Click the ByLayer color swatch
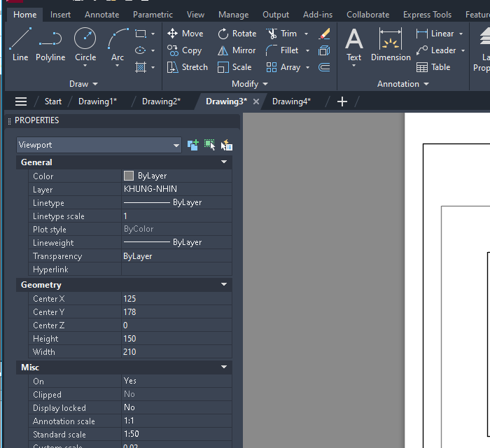Viewport: 490px width, 448px height. coord(129,176)
